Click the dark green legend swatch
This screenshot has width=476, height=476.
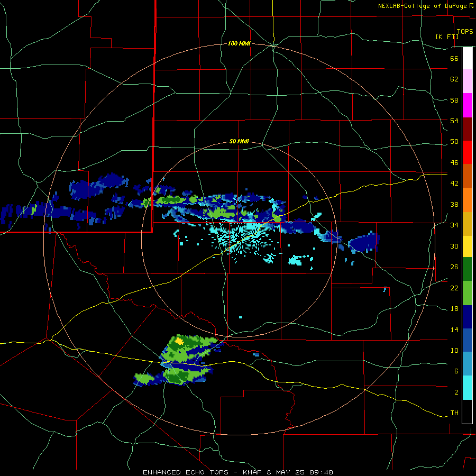(x=467, y=269)
